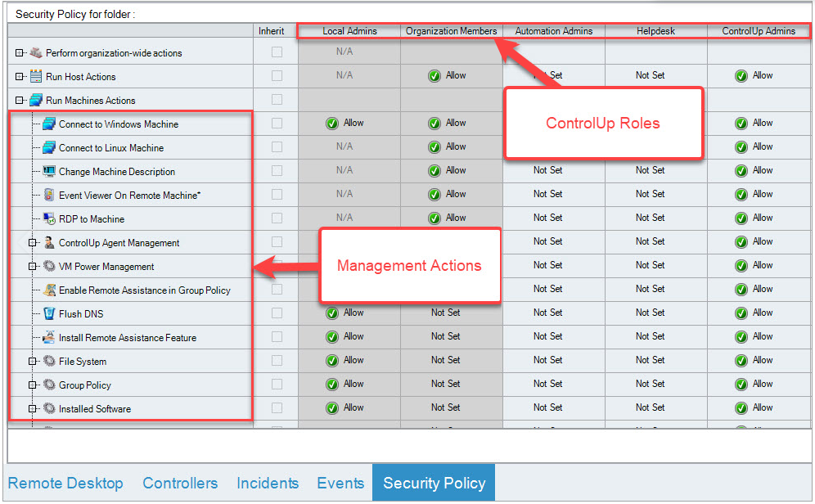Image resolution: width=815 pixels, height=504 pixels.
Task: Expand the VM Power Management node
Action: click(32, 267)
